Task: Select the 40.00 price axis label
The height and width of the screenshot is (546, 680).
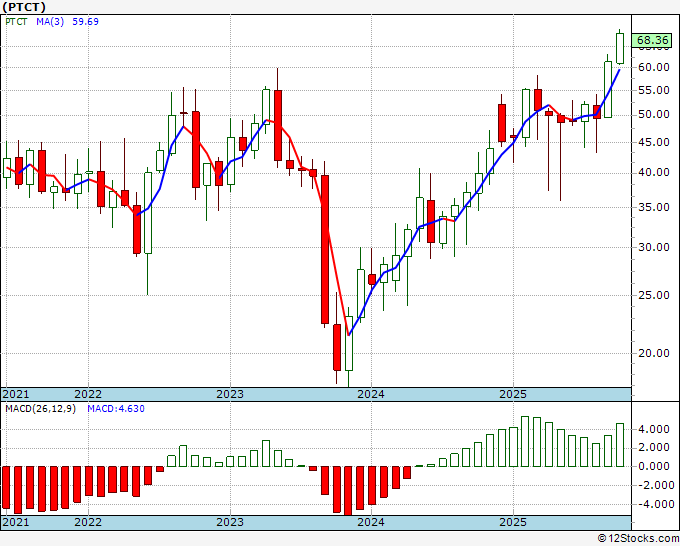Action: (x=654, y=173)
